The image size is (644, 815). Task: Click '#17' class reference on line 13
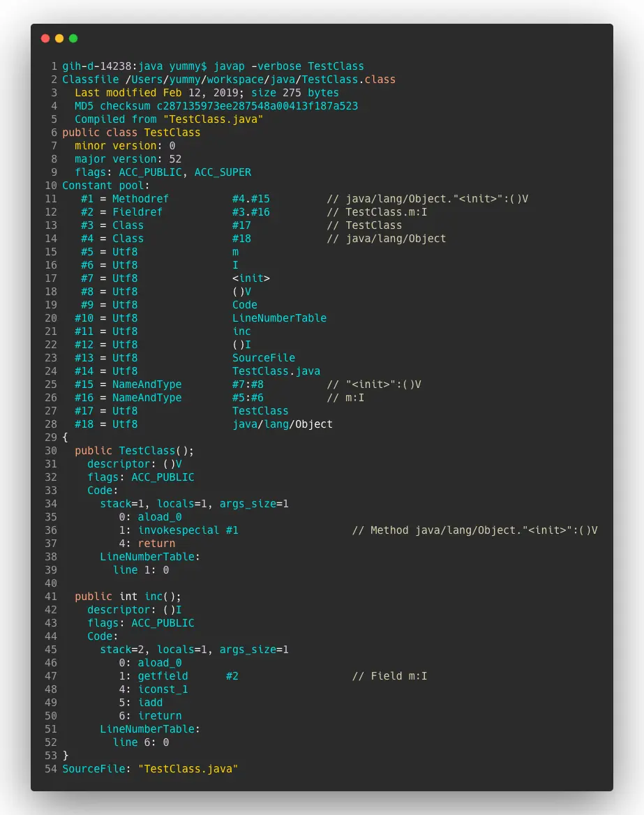coord(241,225)
